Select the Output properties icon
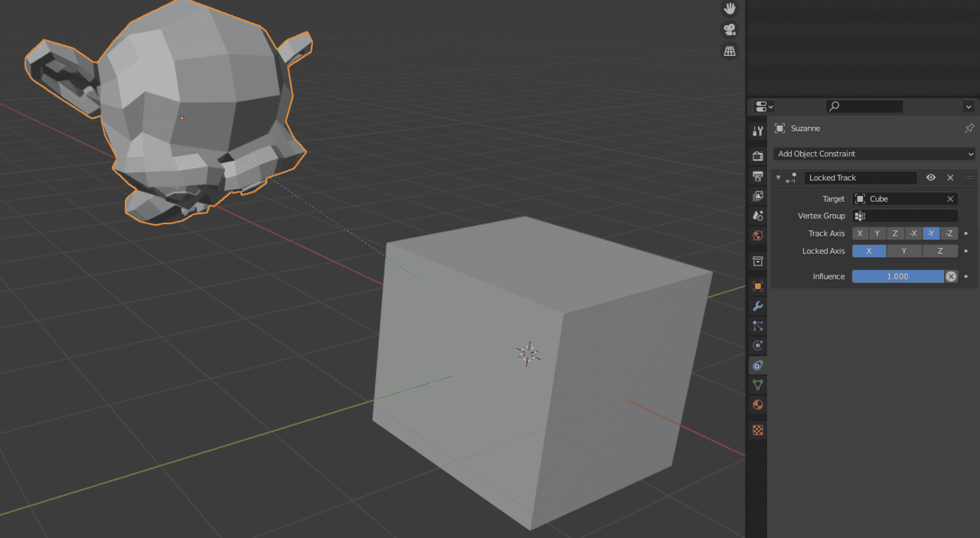Image resolution: width=980 pixels, height=538 pixels. [x=757, y=176]
